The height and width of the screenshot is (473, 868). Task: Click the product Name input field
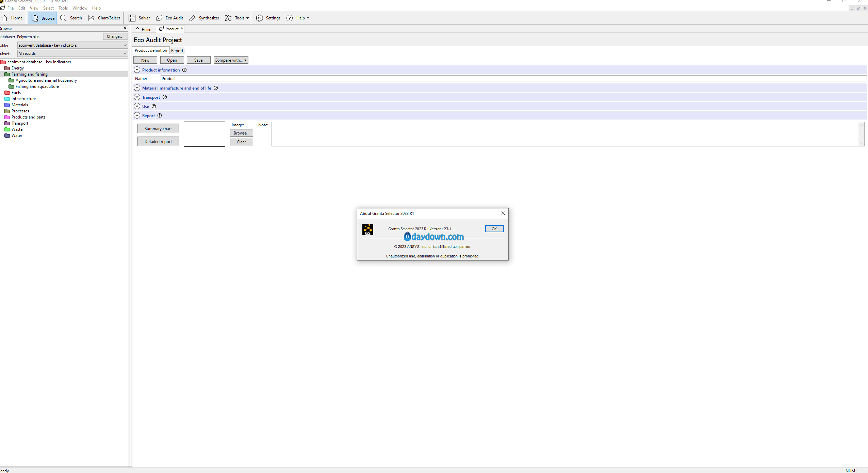click(513, 79)
